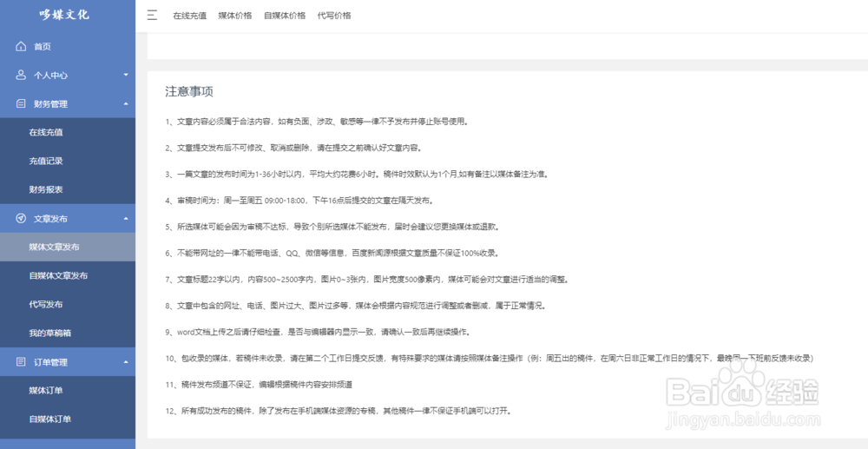Click note 12 about 手机端媒体资源
The height and width of the screenshot is (449, 868).
point(339,411)
